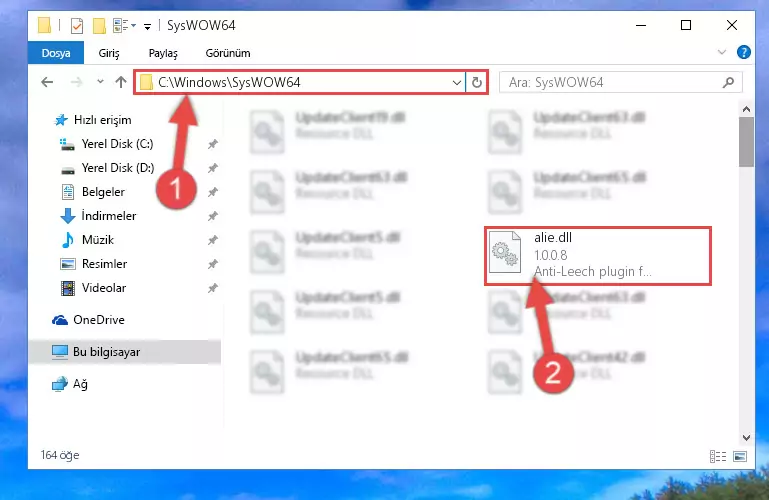Viewport: 769px width, 500px height.
Task: Click the vertical scrollbar thumb
Action: coord(746,142)
